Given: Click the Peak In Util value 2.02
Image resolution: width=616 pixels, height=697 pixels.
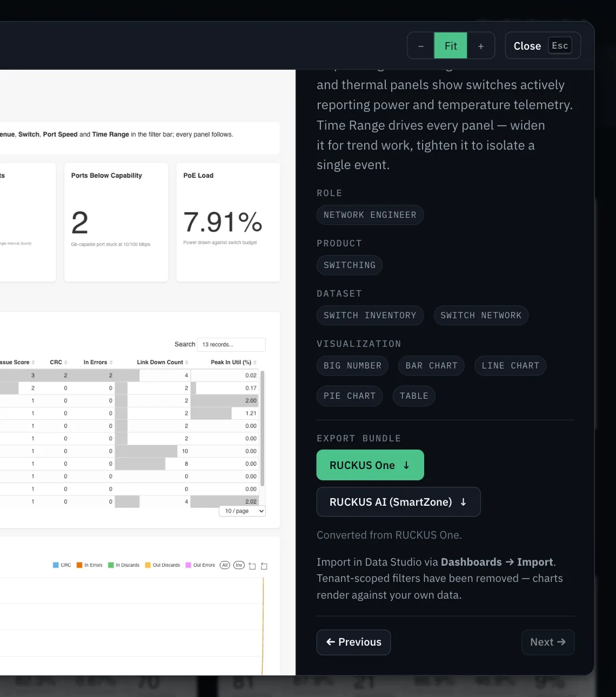Looking at the screenshot, I should coord(251,501).
